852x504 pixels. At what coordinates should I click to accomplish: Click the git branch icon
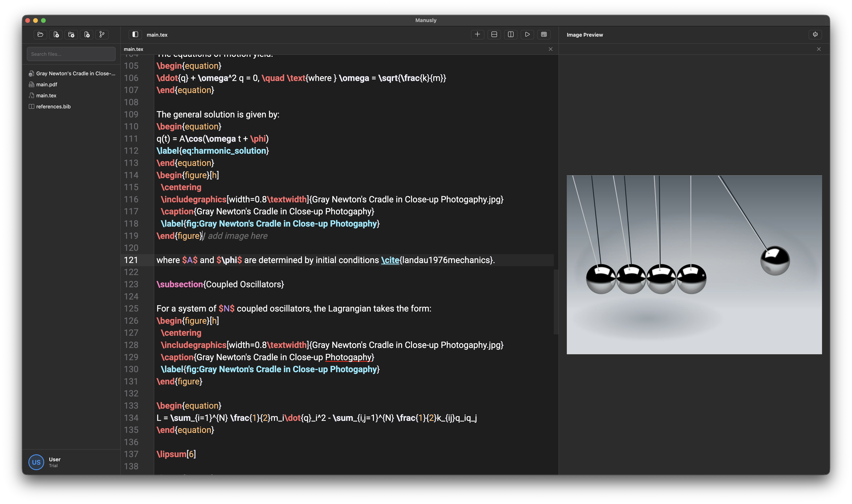tap(102, 35)
